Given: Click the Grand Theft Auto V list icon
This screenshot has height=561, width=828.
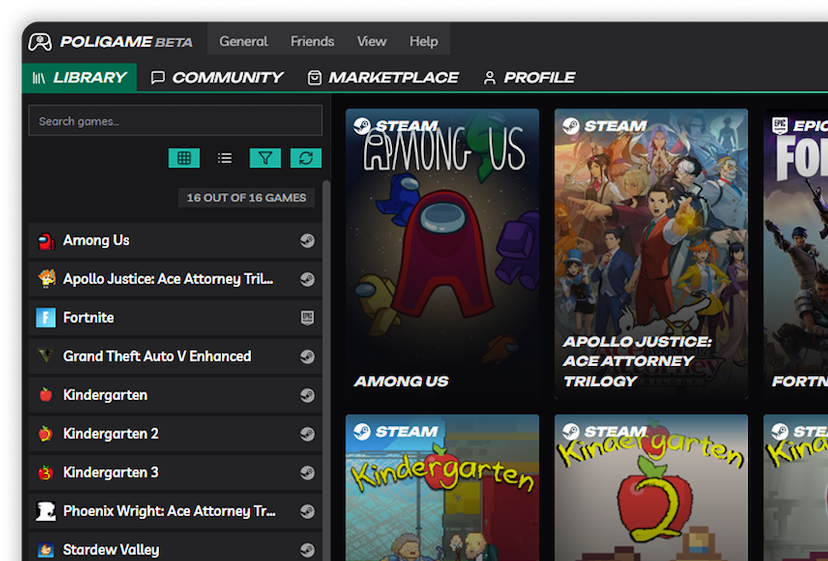Looking at the screenshot, I should point(46,356).
